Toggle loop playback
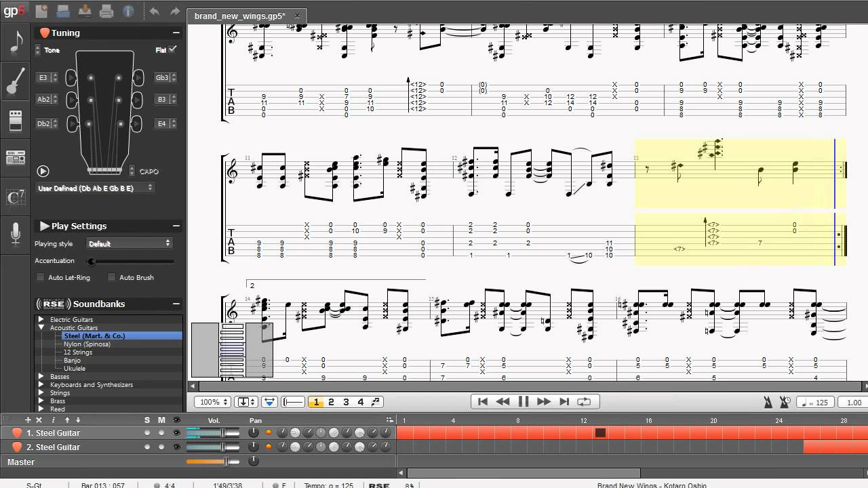 tap(584, 402)
